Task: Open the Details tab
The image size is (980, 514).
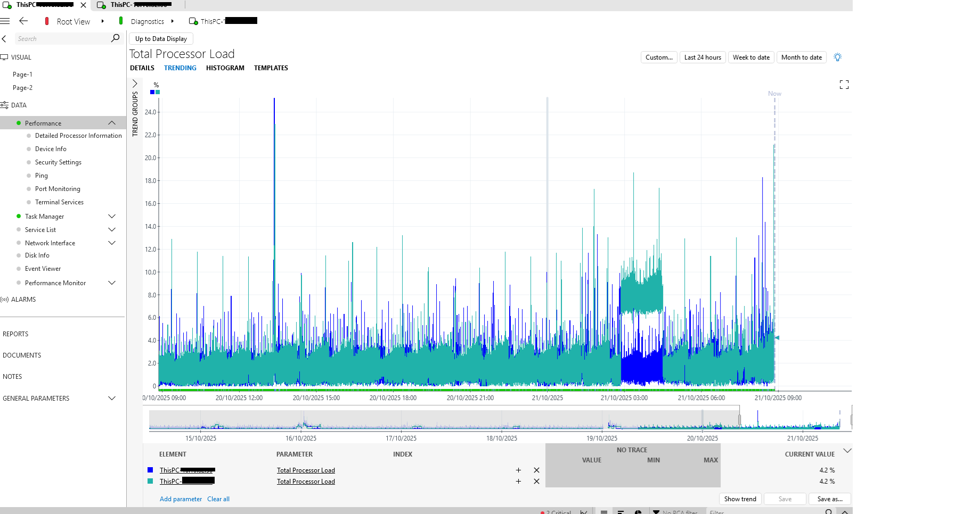Action: 142,68
